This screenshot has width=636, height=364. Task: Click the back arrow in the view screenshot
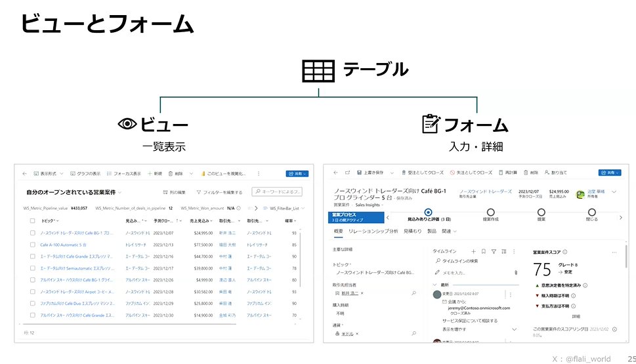tap(24, 174)
